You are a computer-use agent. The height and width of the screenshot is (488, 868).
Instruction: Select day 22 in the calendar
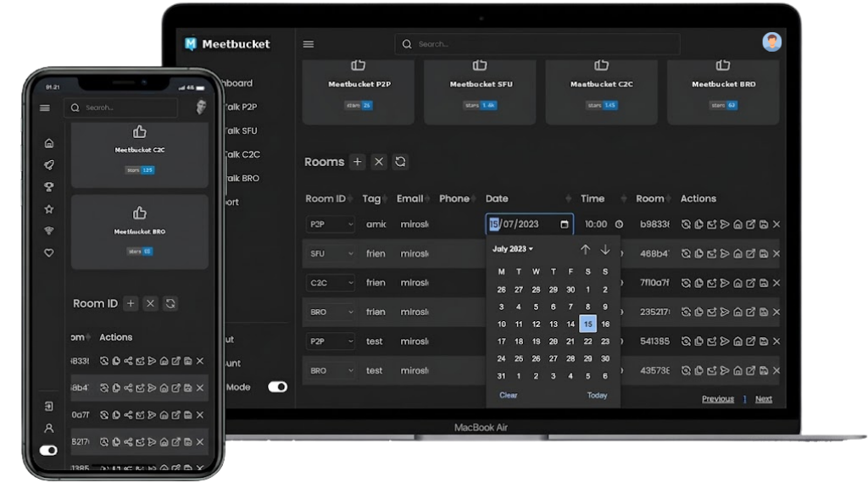[x=588, y=341]
